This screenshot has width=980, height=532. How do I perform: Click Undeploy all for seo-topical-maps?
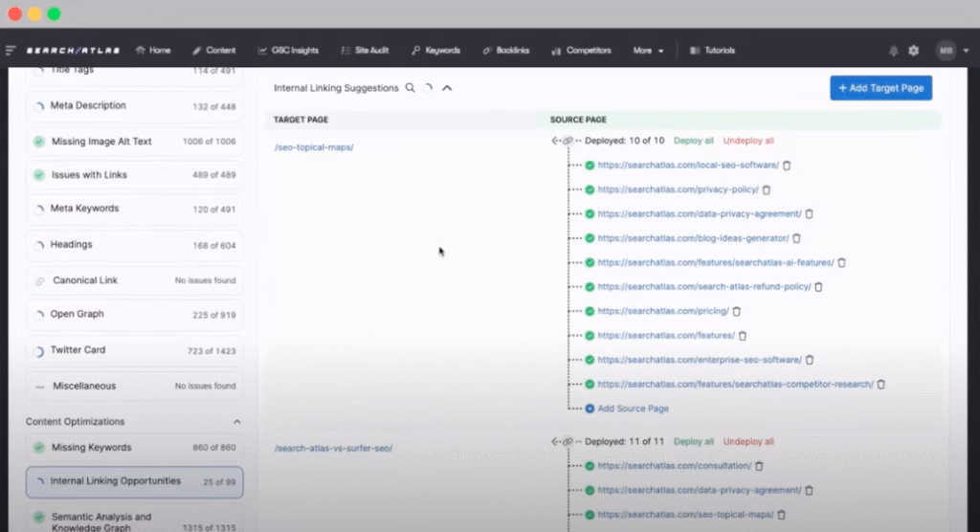coord(748,141)
